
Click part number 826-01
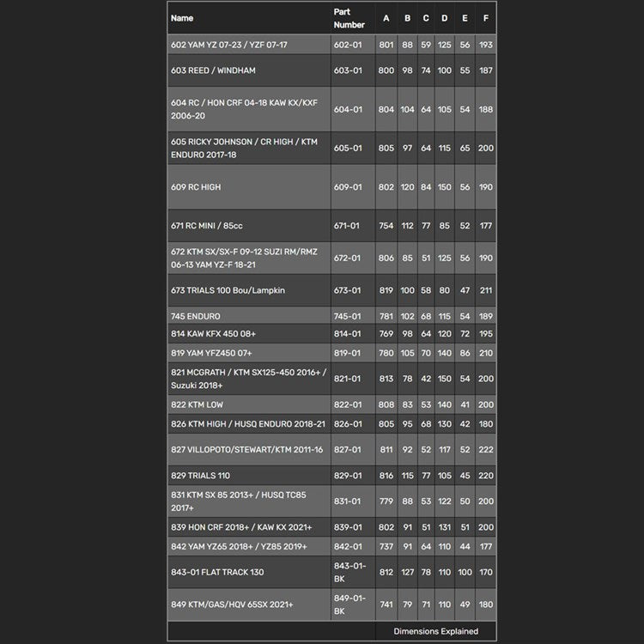pyautogui.click(x=348, y=423)
